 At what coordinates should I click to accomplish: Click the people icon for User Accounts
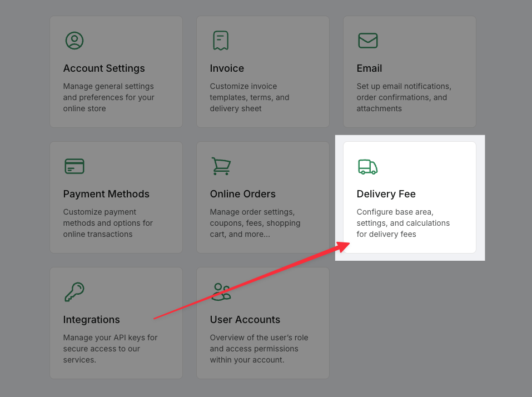(x=221, y=292)
